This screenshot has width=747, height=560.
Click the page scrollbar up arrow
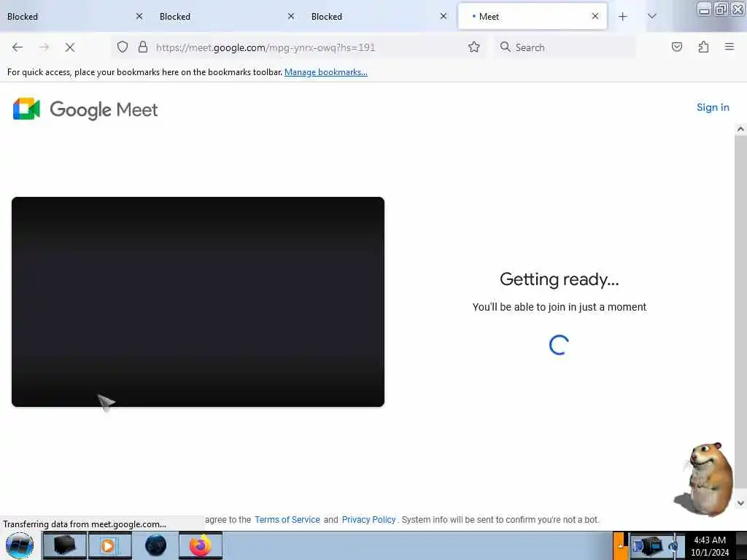[740, 129]
